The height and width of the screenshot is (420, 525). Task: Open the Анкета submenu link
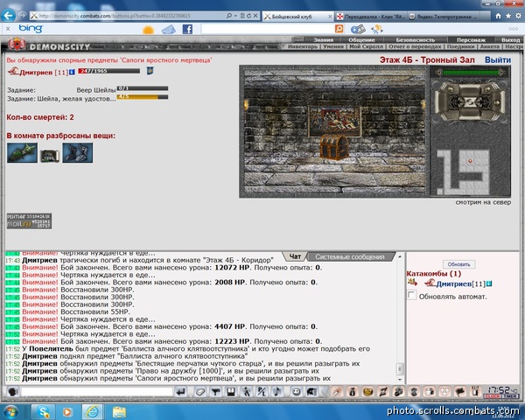pos(489,46)
